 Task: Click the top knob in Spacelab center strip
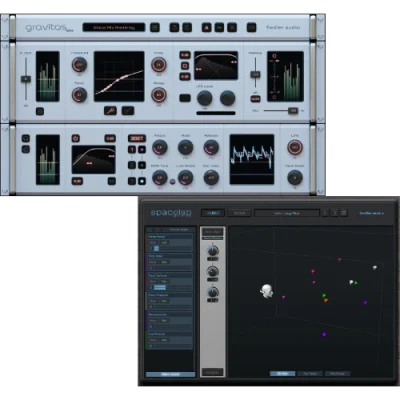[213, 250]
